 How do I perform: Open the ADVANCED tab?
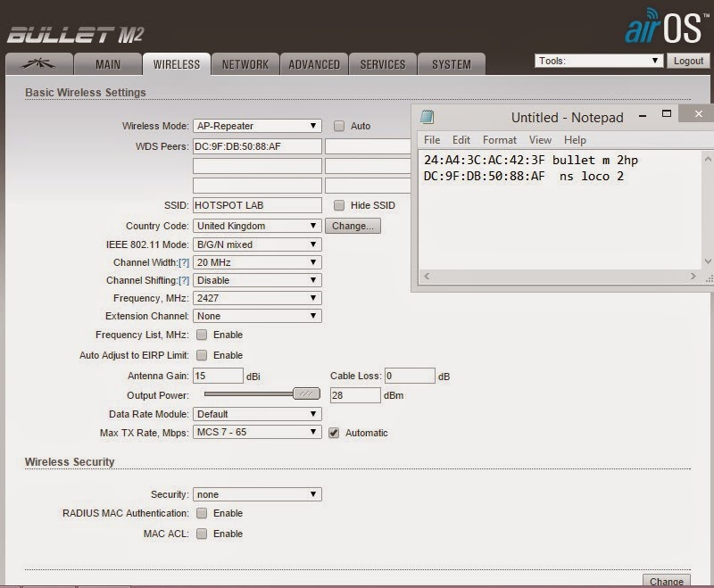coord(314,63)
